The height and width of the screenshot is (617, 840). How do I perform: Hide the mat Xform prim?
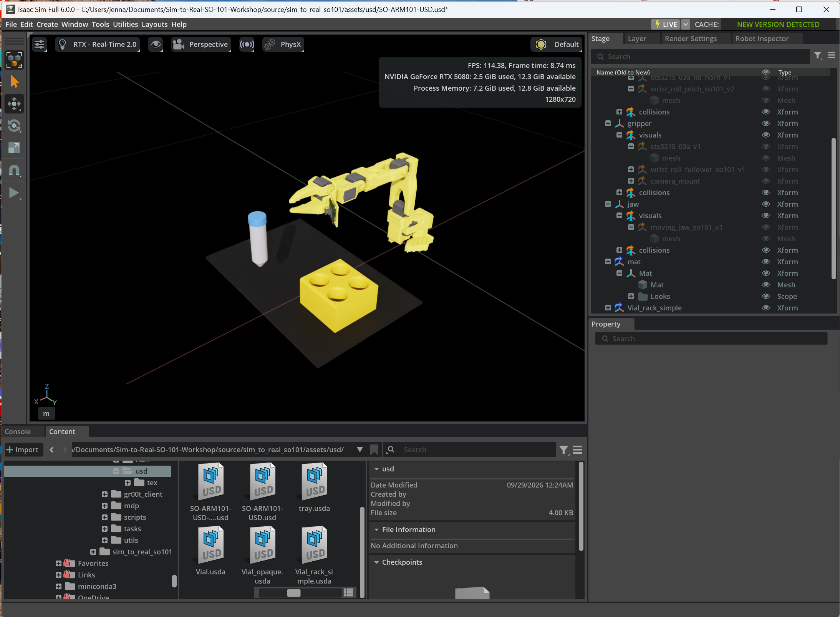(x=765, y=262)
